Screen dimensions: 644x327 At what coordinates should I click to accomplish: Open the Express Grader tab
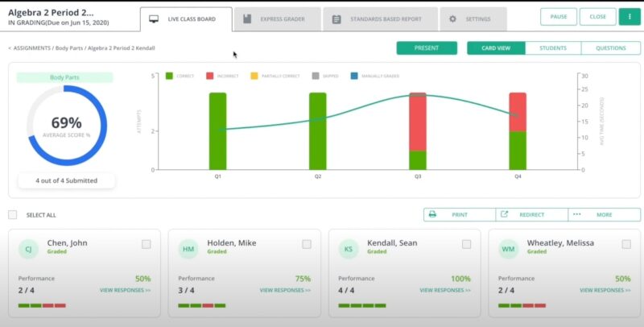coord(276,19)
